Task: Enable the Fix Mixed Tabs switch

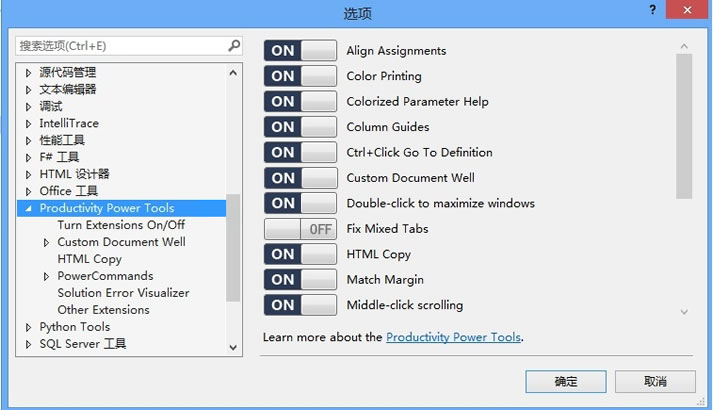Action: 300,229
